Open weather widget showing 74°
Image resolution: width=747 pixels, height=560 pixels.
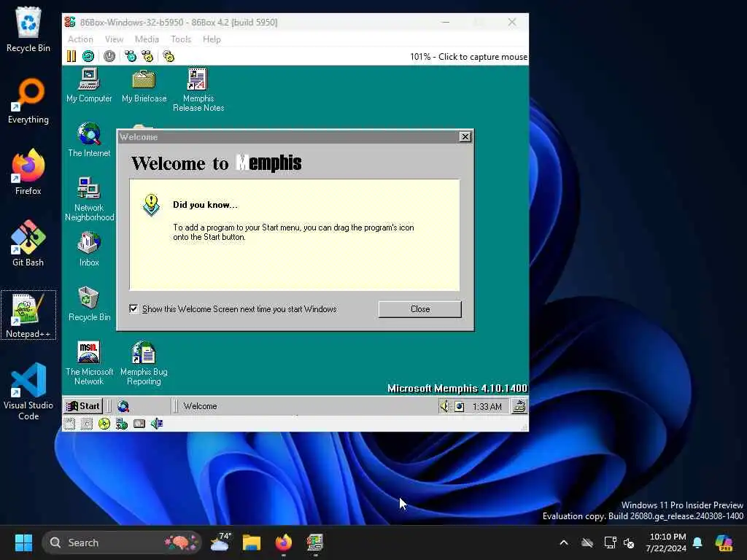pyautogui.click(x=220, y=542)
